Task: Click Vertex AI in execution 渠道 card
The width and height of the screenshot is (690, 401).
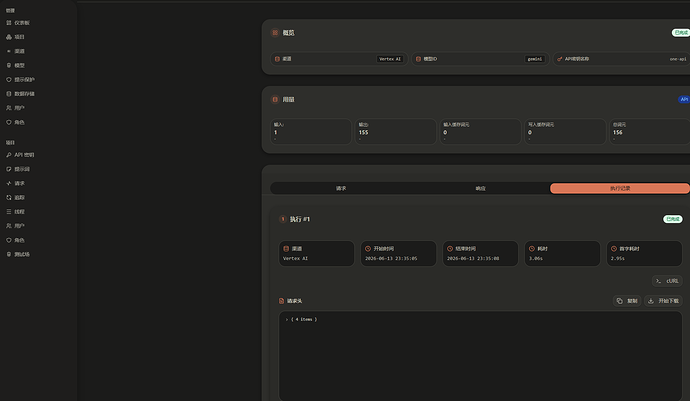Action: [x=295, y=259]
